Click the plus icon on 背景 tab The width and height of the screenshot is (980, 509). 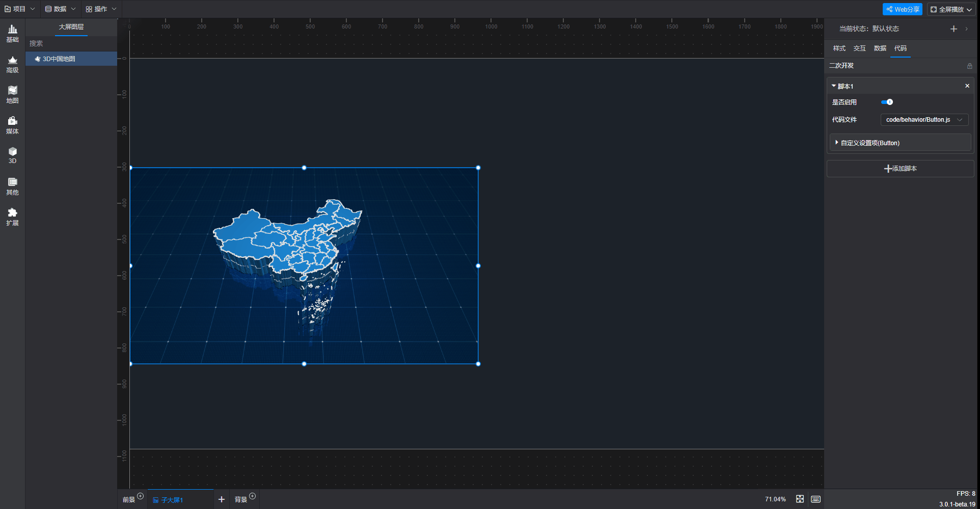coord(253,496)
